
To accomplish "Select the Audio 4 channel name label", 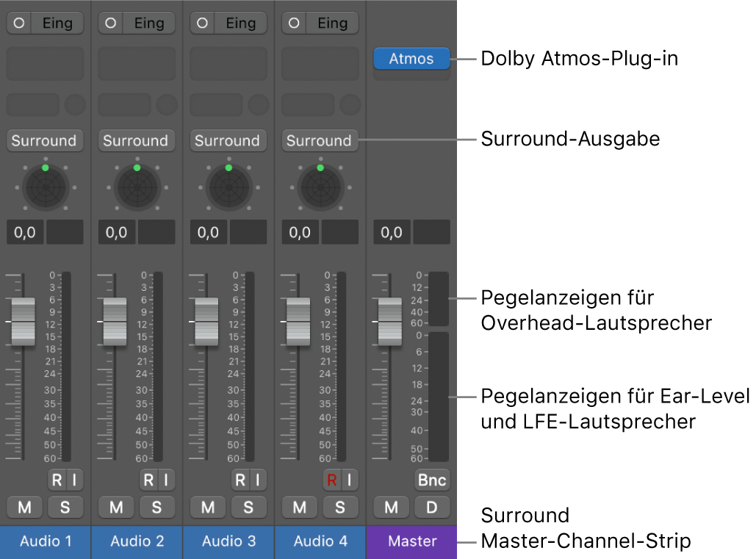I will click(x=320, y=541).
